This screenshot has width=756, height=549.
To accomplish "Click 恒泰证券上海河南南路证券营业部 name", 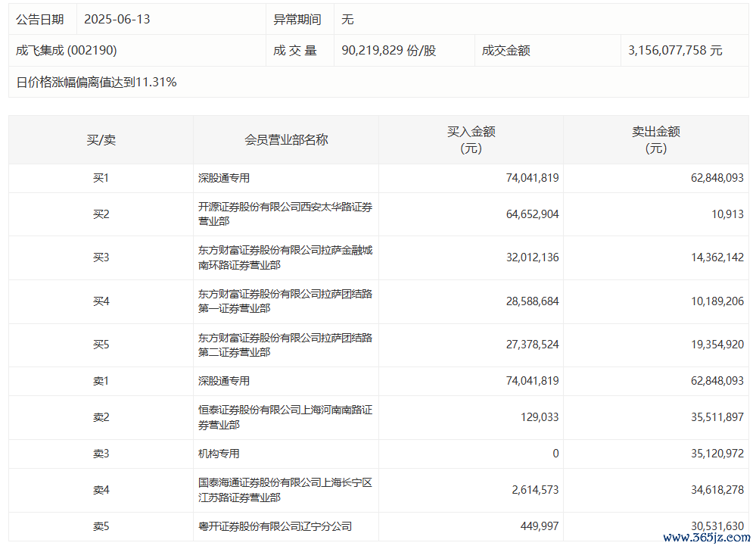I will point(285,417).
